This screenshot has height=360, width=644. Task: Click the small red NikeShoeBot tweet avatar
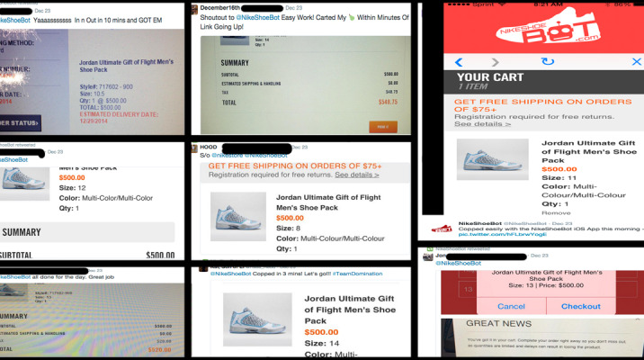pyautogui.click(x=442, y=229)
